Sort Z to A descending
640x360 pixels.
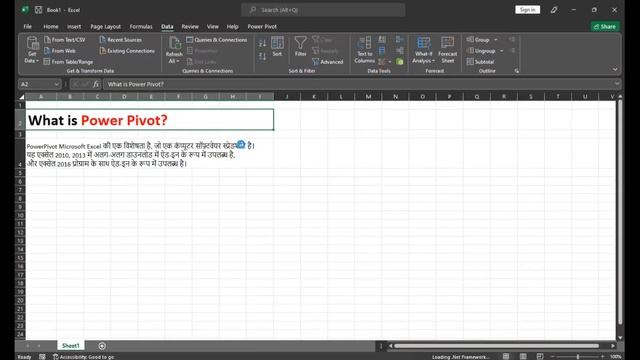[262, 56]
